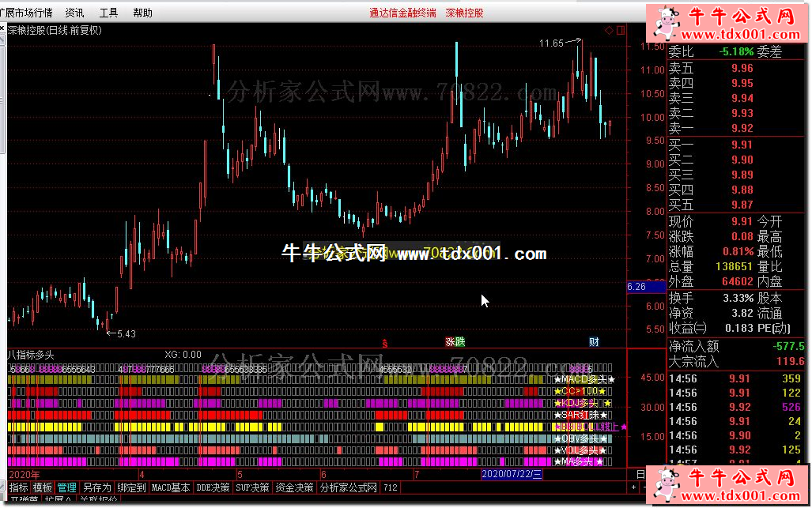Switch to the 指标 tab
This screenshot has width=812, height=508.
point(19,487)
